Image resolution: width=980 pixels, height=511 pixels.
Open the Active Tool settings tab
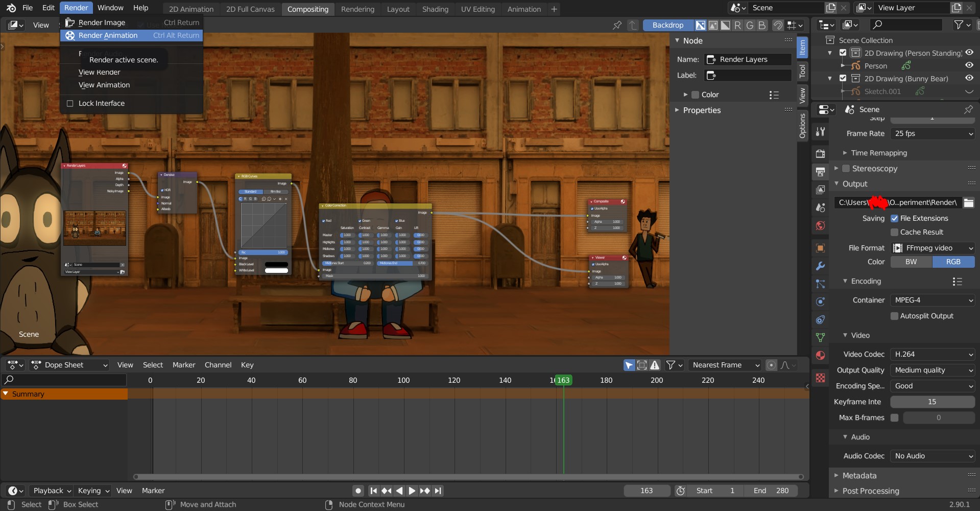click(820, 131)
